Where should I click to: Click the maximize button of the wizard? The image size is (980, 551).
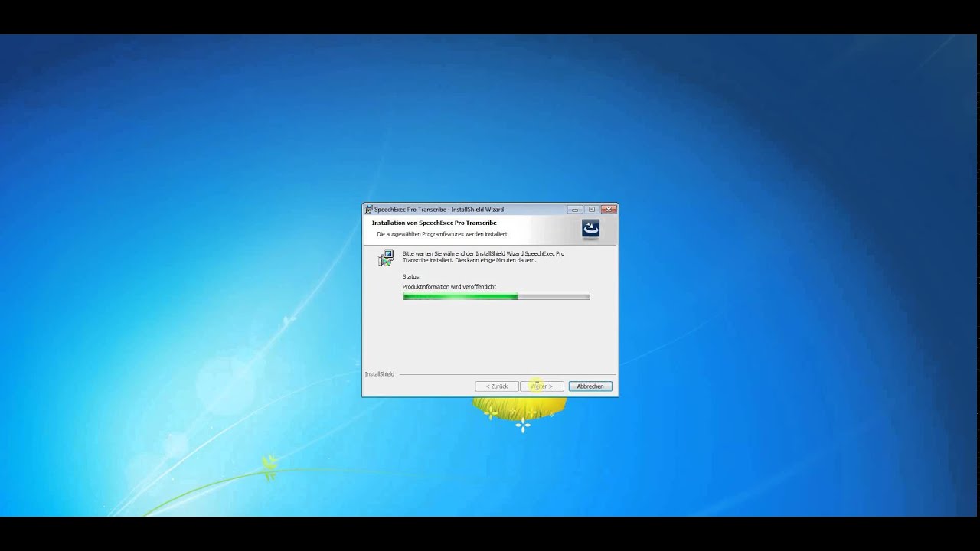coord(591,209)
